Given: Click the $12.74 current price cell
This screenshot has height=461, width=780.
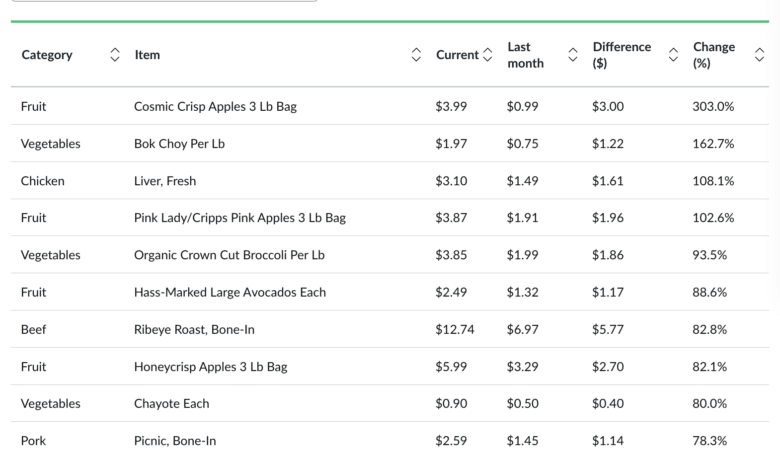Looking at the screenshot, I should 455,329.
